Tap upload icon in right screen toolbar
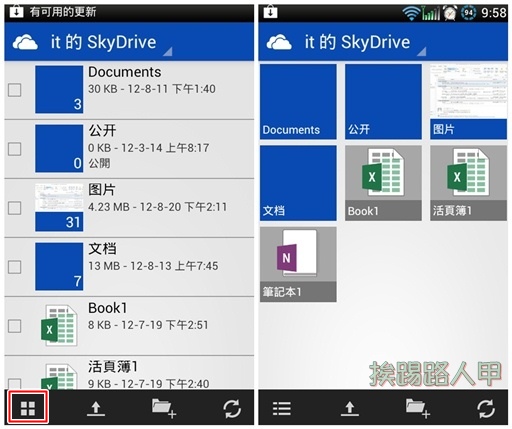This screenshot has width=512, height=429. point(350,409)
